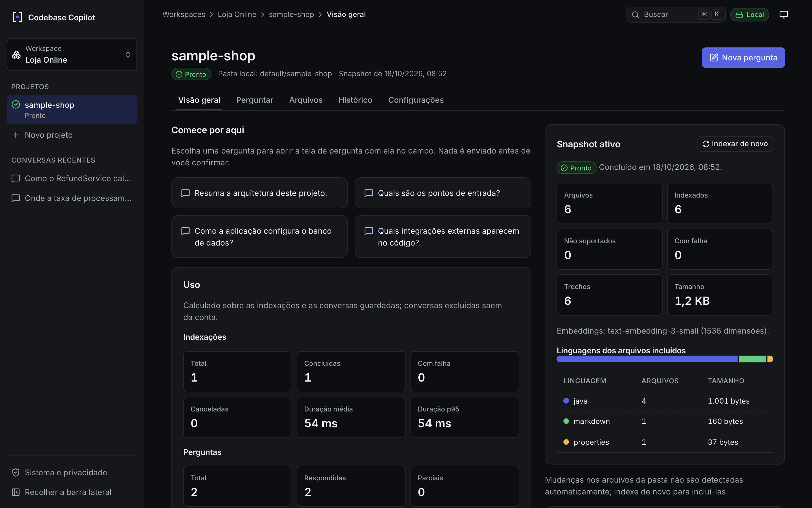Image resolution: width=812 pixels, height=508 pixels.
Task: Switch to the Configurações tab
Action: [416, 100]
